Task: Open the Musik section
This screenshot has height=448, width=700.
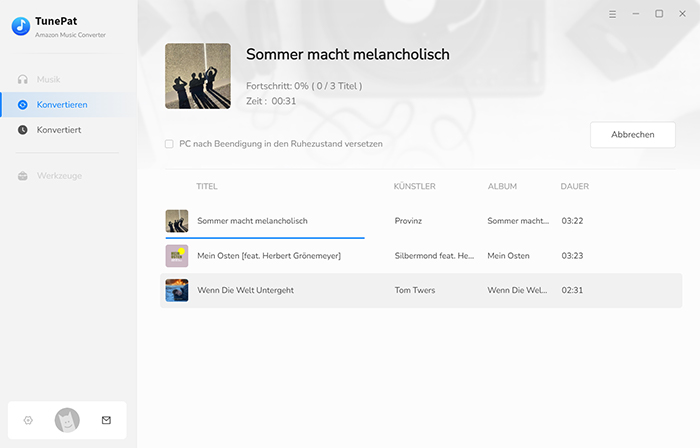Action: (48, 79)
